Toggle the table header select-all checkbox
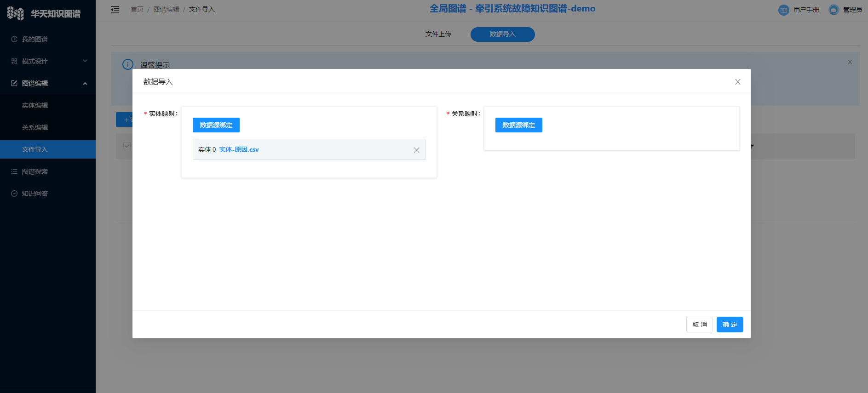Viewport: 868px width, 393px height. 127,146
